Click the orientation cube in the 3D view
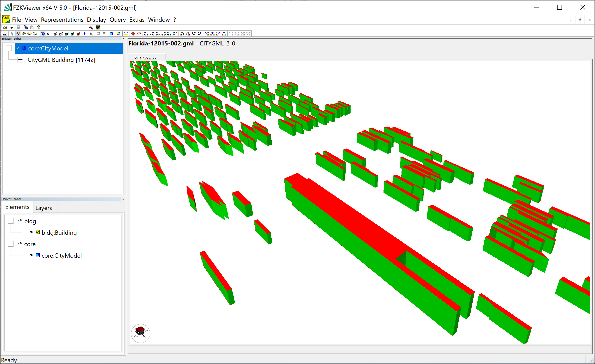The image size is (595, 364). point(140,333)
